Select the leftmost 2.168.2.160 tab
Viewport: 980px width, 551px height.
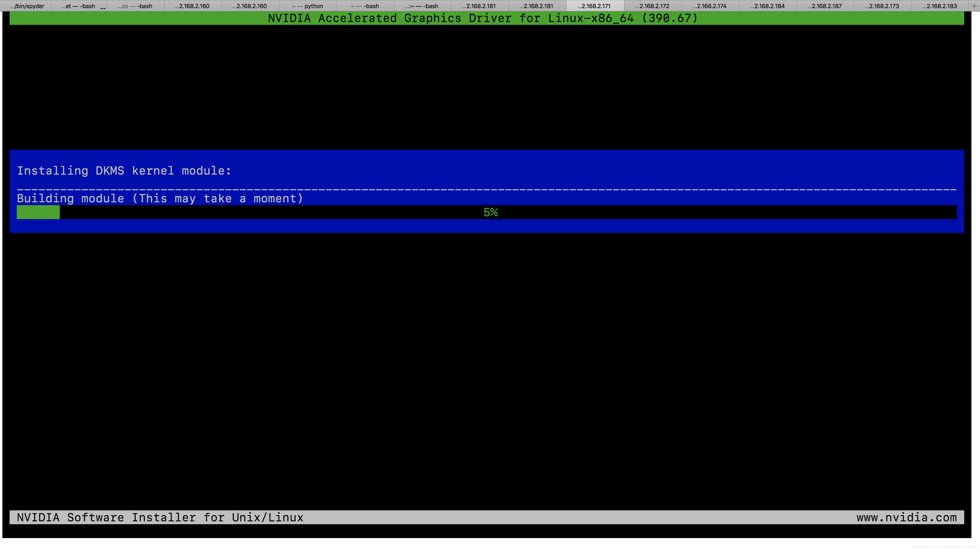click(193, 6)
